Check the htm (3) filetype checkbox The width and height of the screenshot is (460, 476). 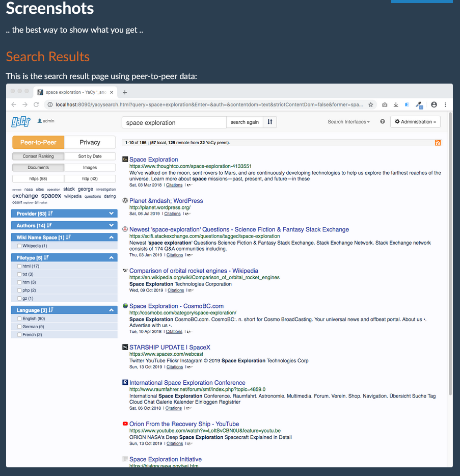[x=19, y=282]
